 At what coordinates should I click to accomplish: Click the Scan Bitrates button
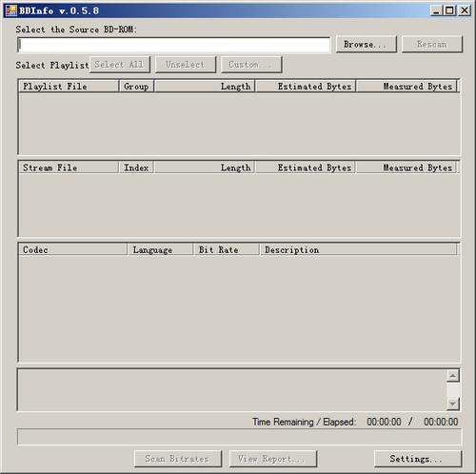[x=178, y=459]
